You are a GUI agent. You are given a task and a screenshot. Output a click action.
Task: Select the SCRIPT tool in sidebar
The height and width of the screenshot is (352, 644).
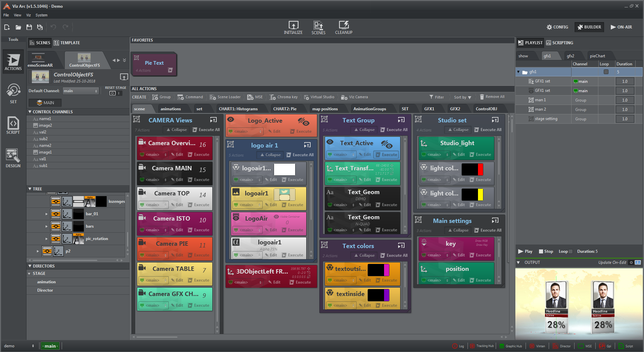13,125
